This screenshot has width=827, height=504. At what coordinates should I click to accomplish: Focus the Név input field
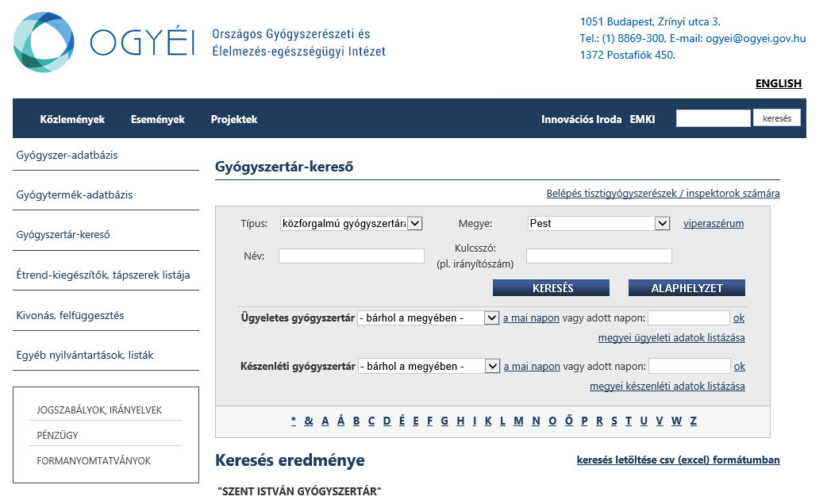(352, 256)
